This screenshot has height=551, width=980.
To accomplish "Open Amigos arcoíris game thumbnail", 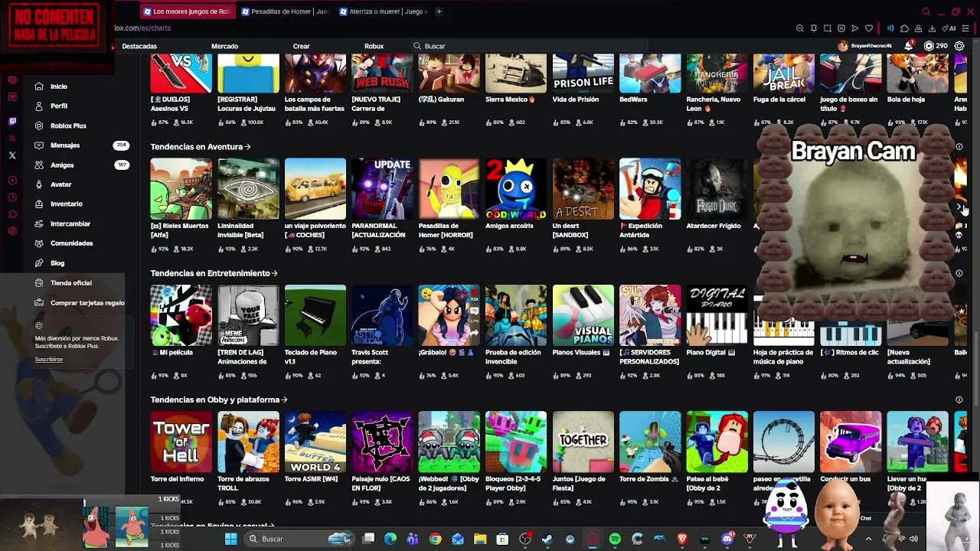I will click(516, 188).
